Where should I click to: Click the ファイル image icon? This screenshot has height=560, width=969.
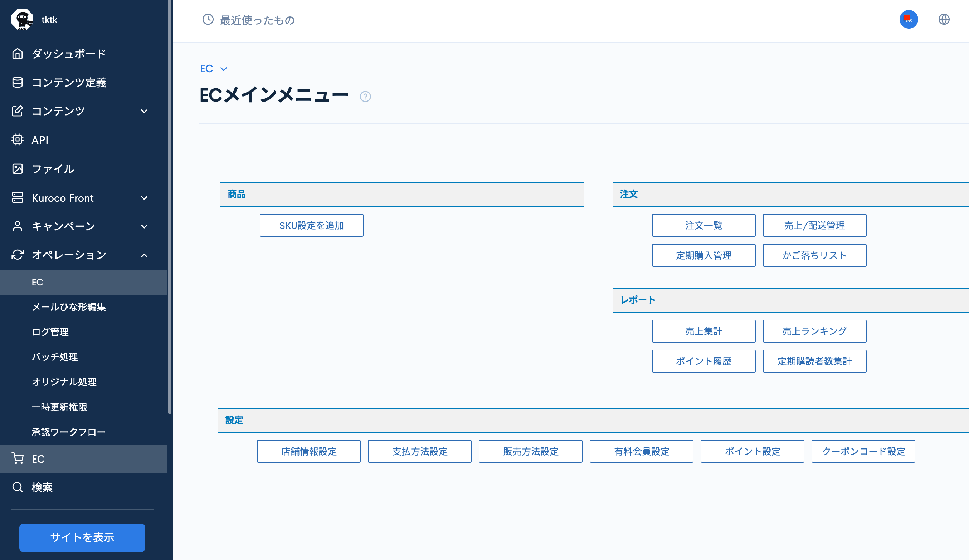[x=17, y=169]
